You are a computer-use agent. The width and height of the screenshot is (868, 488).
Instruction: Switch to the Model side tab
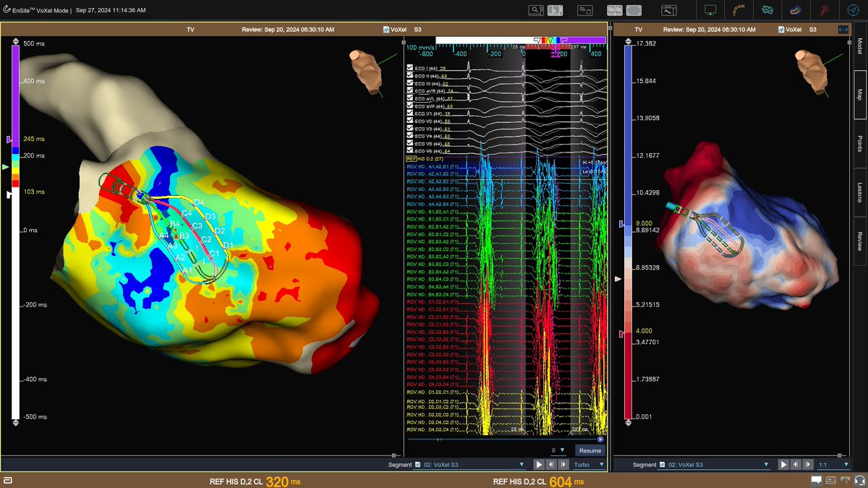859,45
